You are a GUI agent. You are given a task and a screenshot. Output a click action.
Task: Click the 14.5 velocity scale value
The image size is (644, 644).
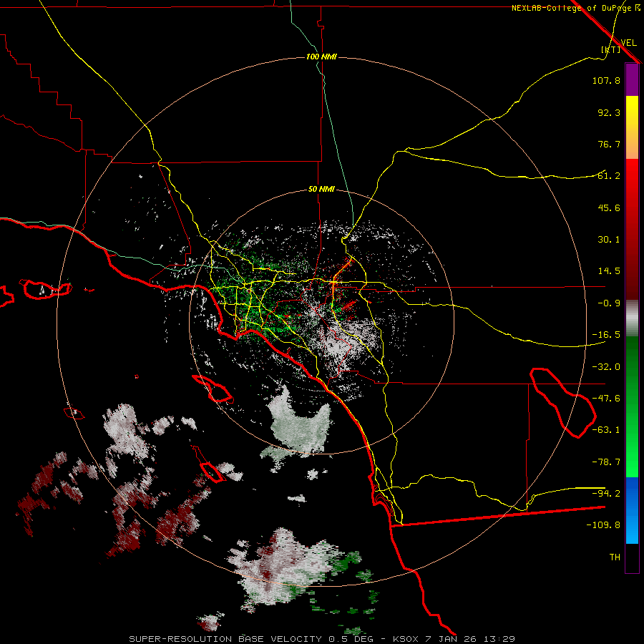tap(609, 271)
